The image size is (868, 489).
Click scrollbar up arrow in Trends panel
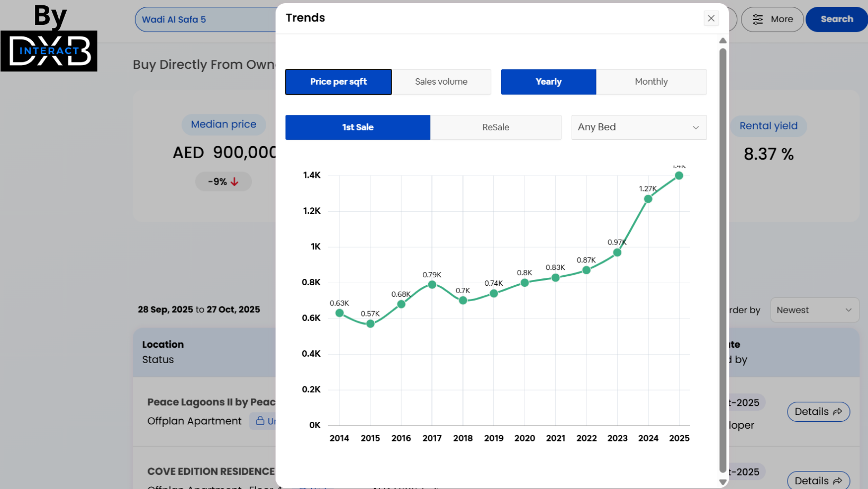[x=722, y=41]
